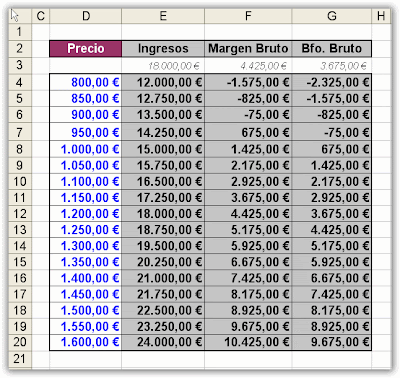Select Ingresos cell 15.000,00 €

(x=163, y=149)
